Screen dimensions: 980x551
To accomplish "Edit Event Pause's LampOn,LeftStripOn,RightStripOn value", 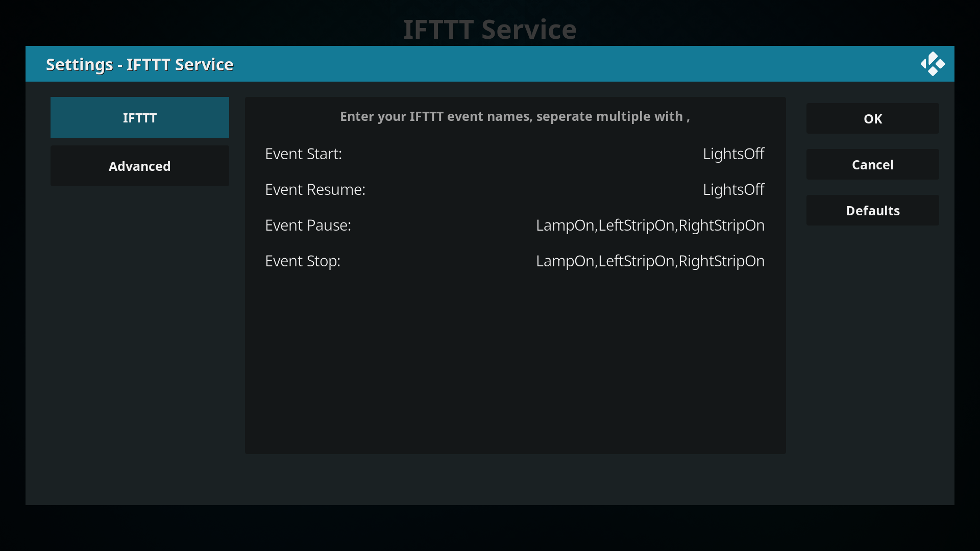I will click(x=650, y=226).
